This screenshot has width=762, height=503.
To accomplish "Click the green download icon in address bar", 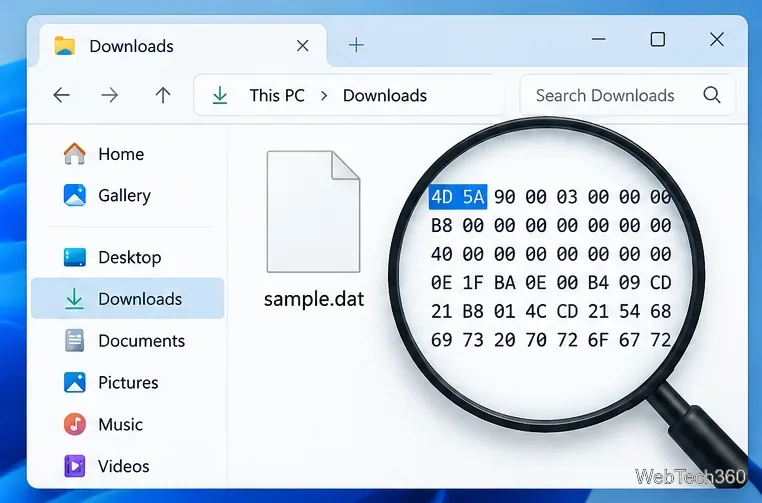I will [220, 95].
